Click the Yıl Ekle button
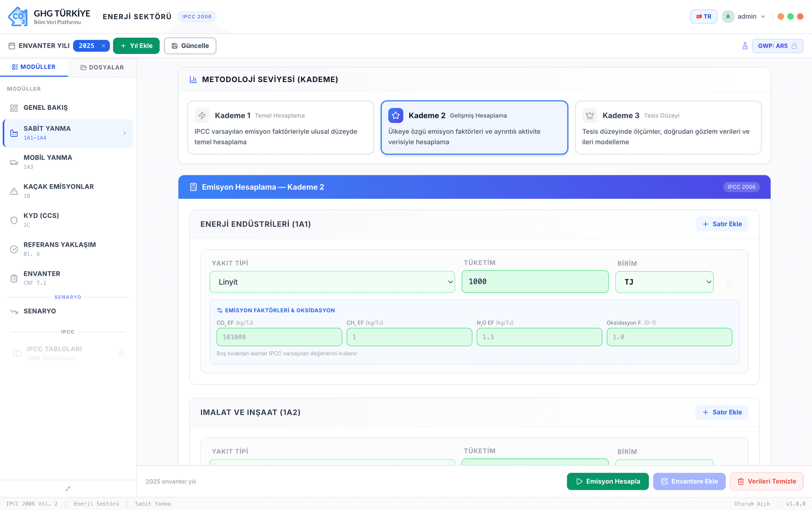 [136, 46]
